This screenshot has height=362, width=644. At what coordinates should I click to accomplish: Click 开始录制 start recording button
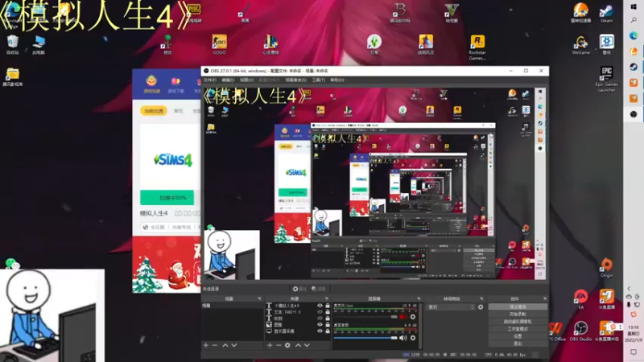[x=518, y=314]
